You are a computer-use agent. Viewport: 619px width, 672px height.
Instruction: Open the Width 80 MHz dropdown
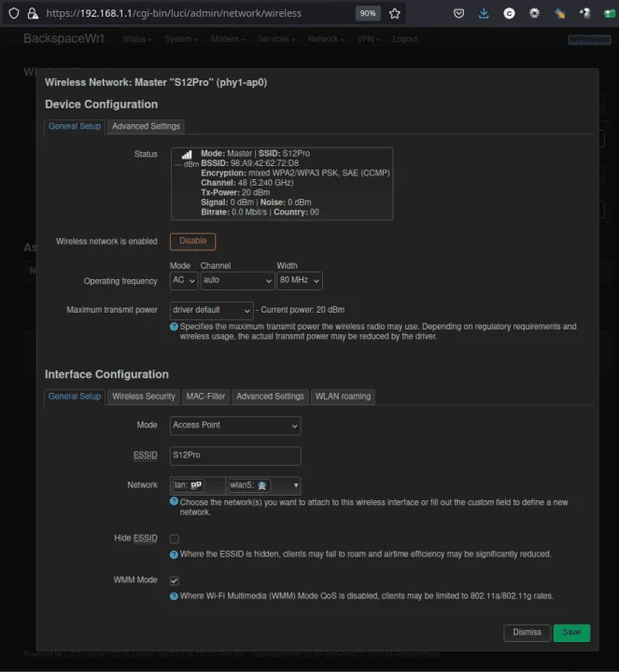tap(300, 281)
